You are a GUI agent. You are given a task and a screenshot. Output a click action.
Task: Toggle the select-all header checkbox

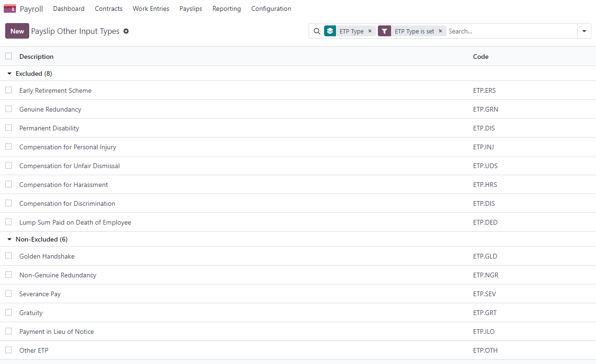tap(8, 56)
